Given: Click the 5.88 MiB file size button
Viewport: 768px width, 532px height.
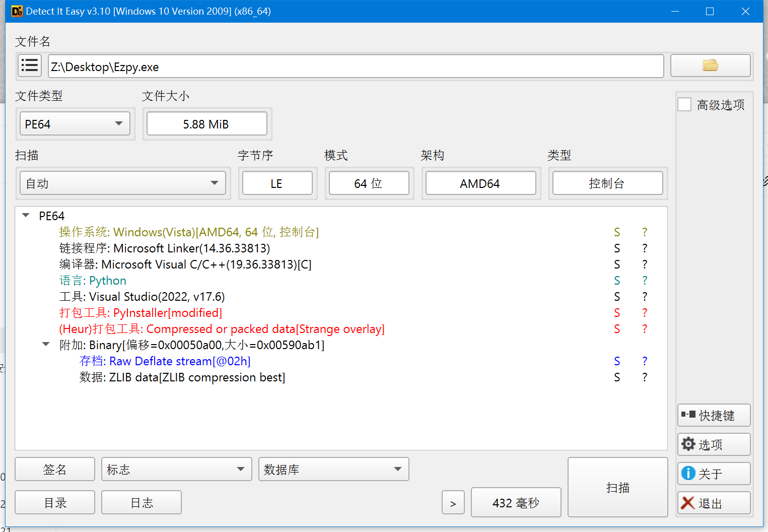Looking at the screenshot, I should coord(206,124).
